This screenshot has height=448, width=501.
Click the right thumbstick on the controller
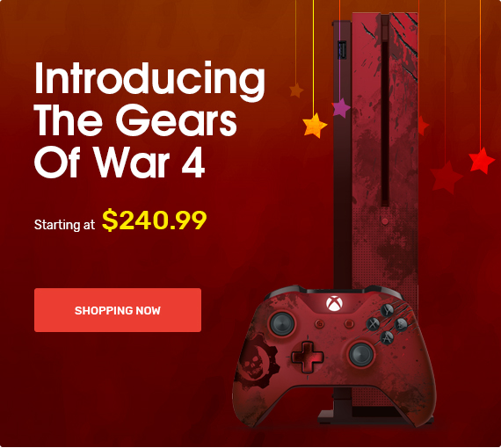click(361, 354)
